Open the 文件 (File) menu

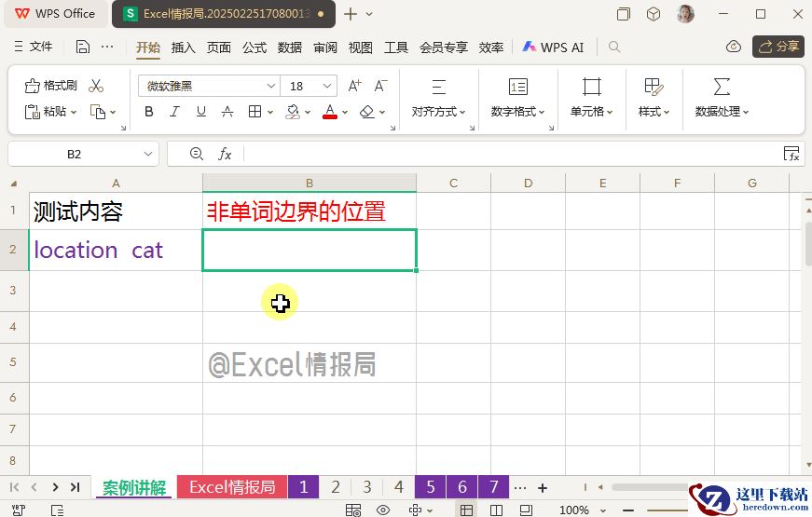point(34,47)
